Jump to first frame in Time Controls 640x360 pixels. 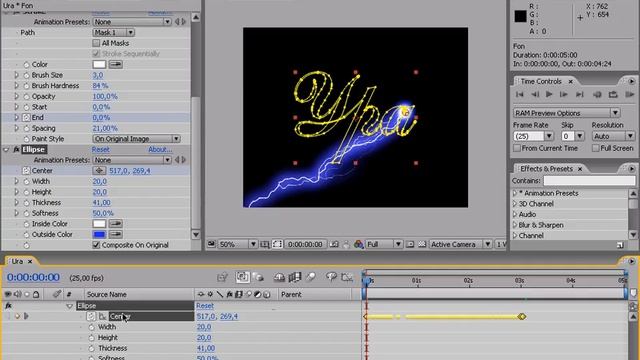tap(520, 94)
